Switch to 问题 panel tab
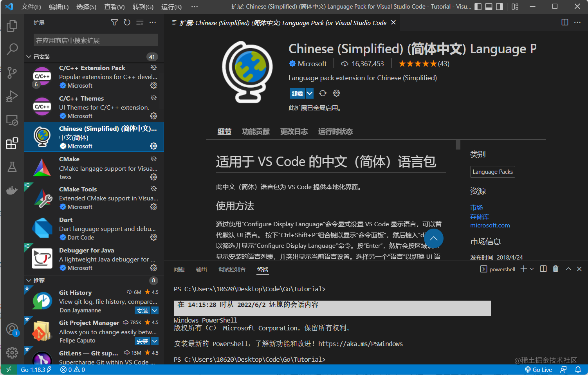The width and height of the screenshot is (588, 375). (x=179, y=269)
